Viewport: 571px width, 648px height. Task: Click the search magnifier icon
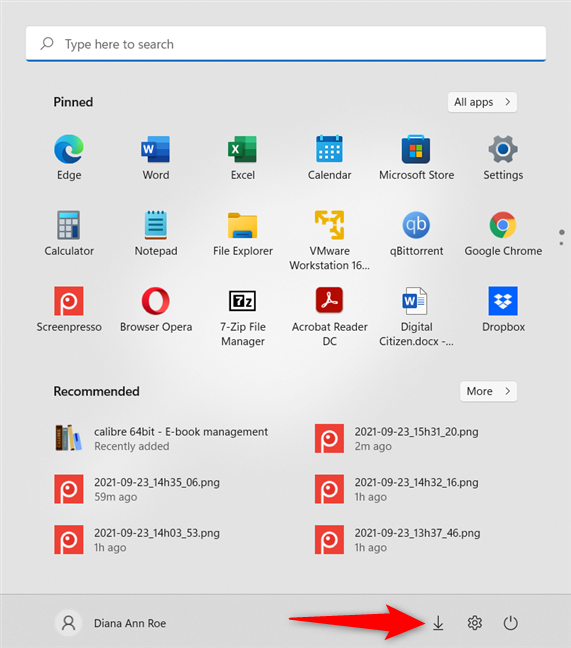[47, 43]
